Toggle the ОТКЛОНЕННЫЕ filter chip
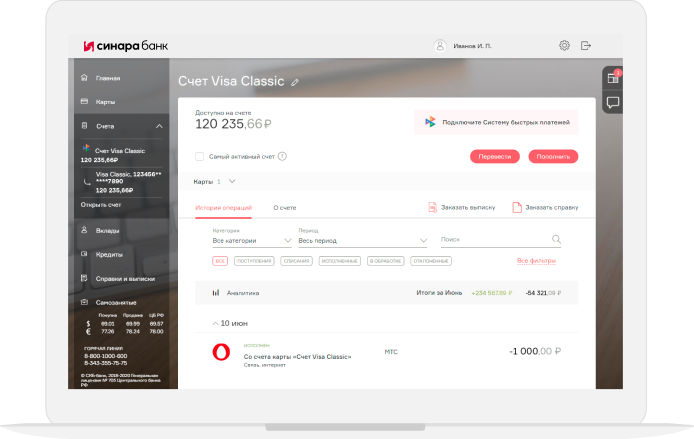Viewport: 694px width, 439px height. pyautogui.click(x=430, y=261)
